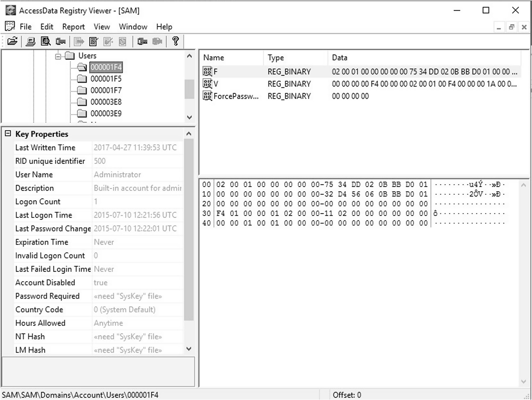The image size is (532, 400).
Task: Click the question mark Help icon
Action: coord(176,41)
